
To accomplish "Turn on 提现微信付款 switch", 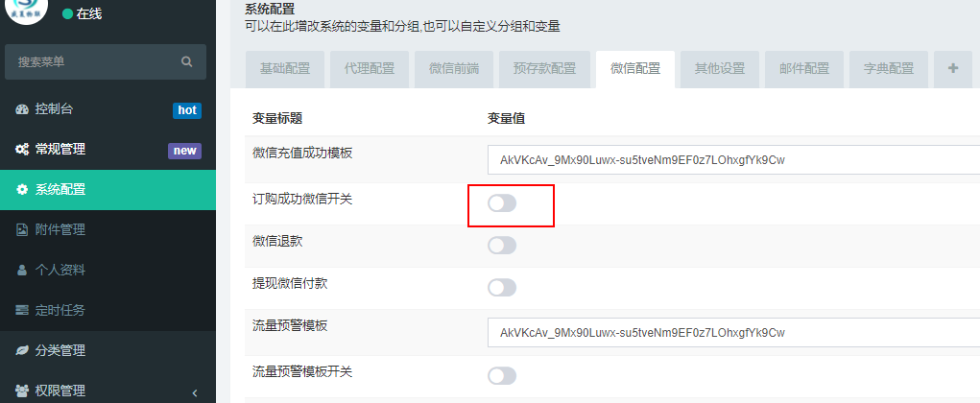I will pyautogui.click(x=502, y=288).
